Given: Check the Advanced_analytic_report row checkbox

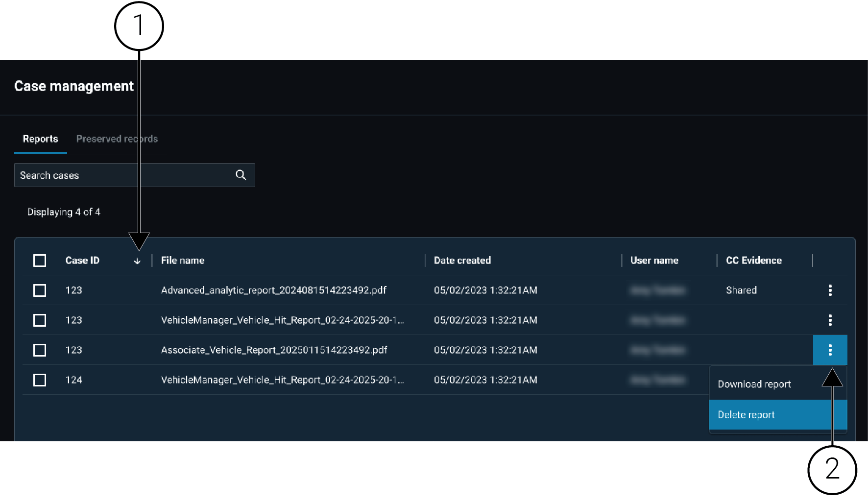Looking at the screenshot, I should [x=40, y=290].
